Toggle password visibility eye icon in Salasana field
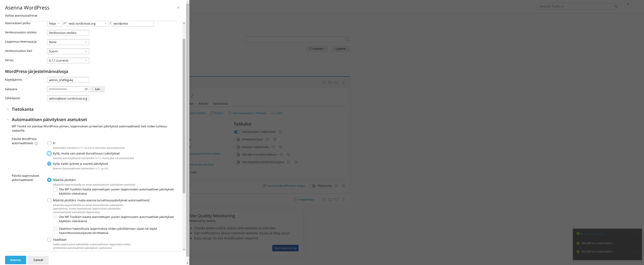The height and width of the screenshot is (265, 644). pos(86,89)
